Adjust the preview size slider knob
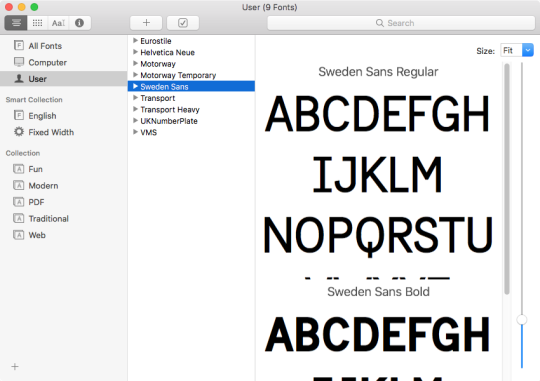540x381 pixels. tap(522, 319)
